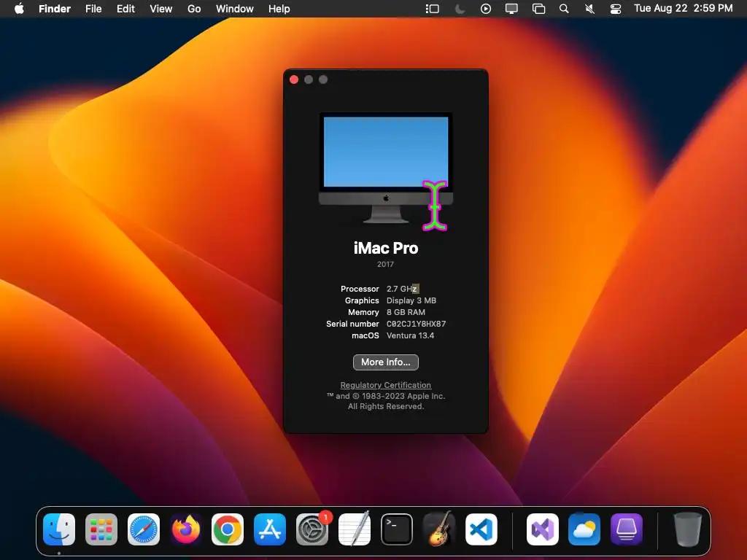Open Spotlight search magnifier

coord(564,9)
